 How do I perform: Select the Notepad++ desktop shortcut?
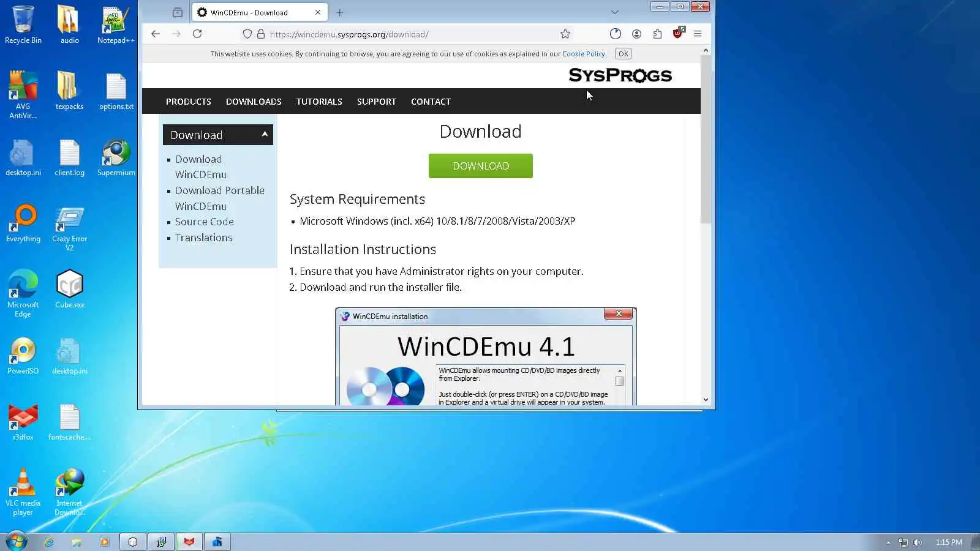(x=116, y=25)
